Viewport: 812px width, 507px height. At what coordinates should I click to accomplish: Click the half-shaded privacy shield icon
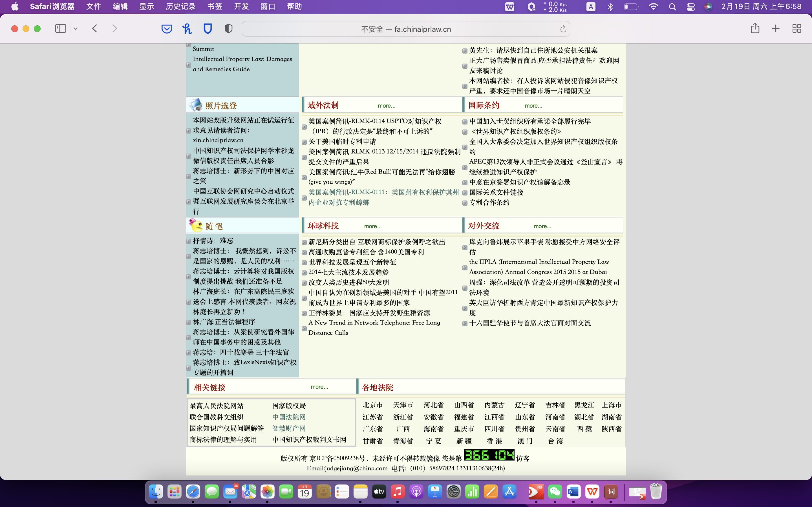pyautogui.click(x=228, y=29)
